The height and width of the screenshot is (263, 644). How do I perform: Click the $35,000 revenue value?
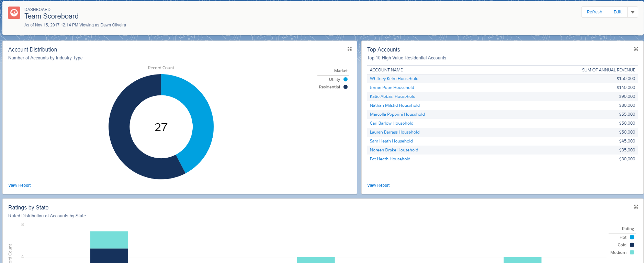[x=627, y=150]
